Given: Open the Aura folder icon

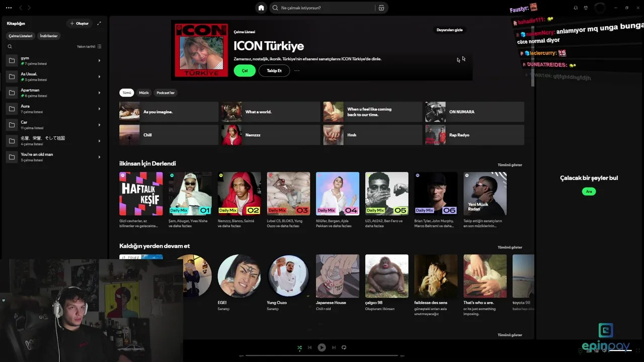Looking at the screenshot, I should tap(12, 109).
